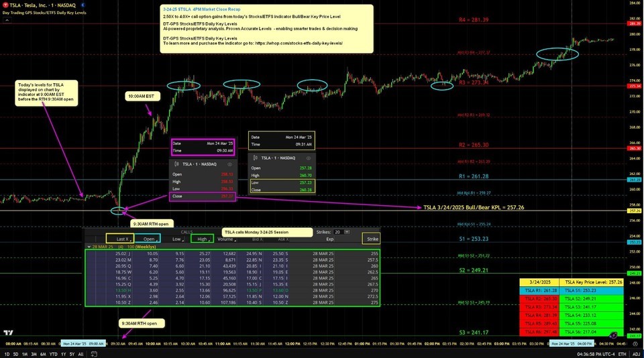The height and width of the screenshot is (358, 644).
Task: Select the 5D range
Action: (15, 354)
